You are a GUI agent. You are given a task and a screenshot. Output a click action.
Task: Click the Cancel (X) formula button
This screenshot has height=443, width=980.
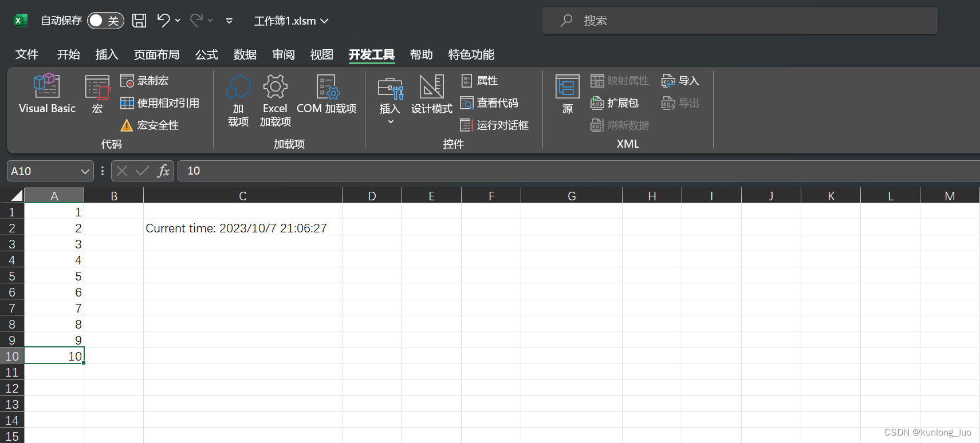point(122,171)
